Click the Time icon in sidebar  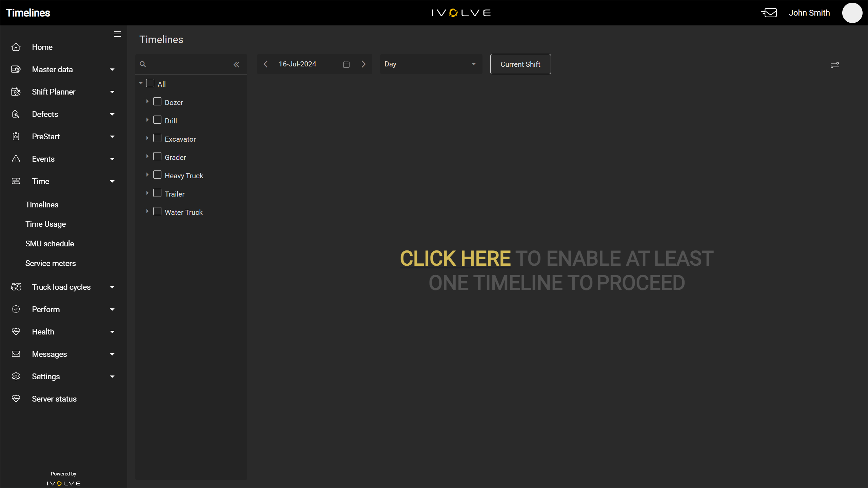pyautogui.click(x=16, y=181)
